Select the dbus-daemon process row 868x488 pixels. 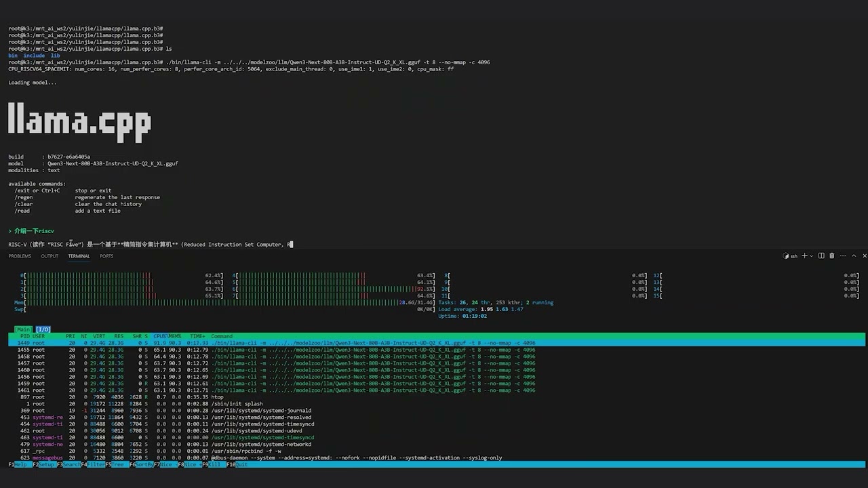437,458
